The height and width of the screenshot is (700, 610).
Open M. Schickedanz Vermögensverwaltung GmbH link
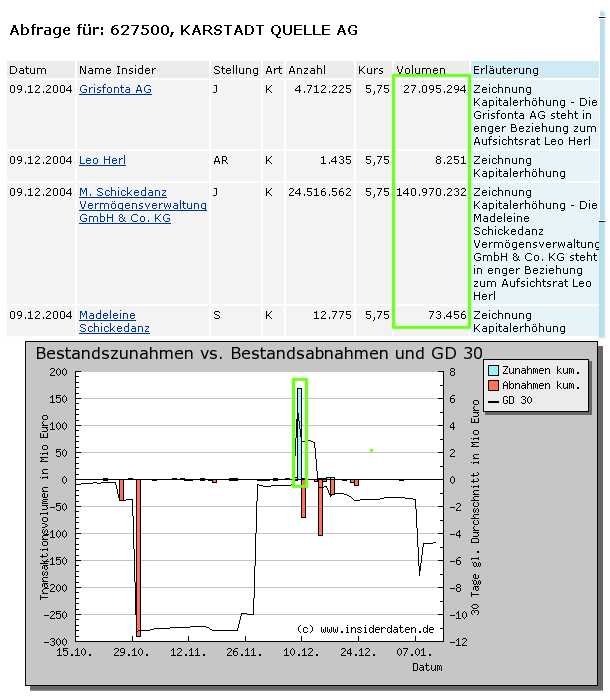143,205
